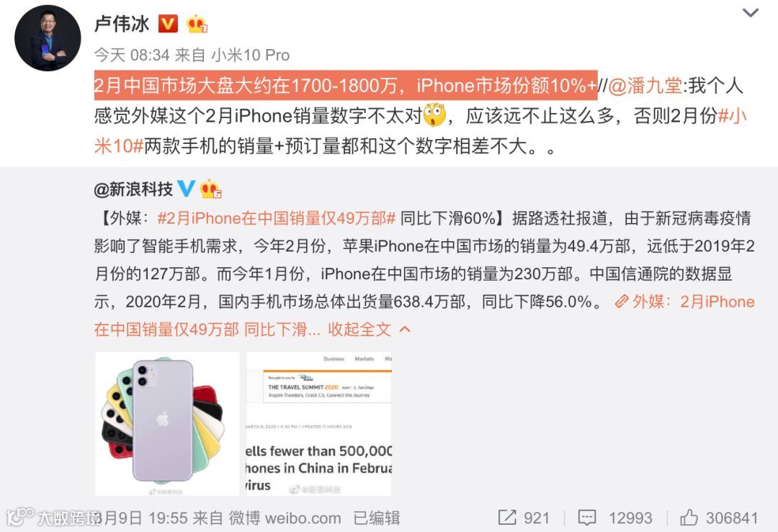Image resolution: width=778 pixels, height=532 pixels.
Task: Collapse the full text with 收起全文
Action: [x=359, y=329]
